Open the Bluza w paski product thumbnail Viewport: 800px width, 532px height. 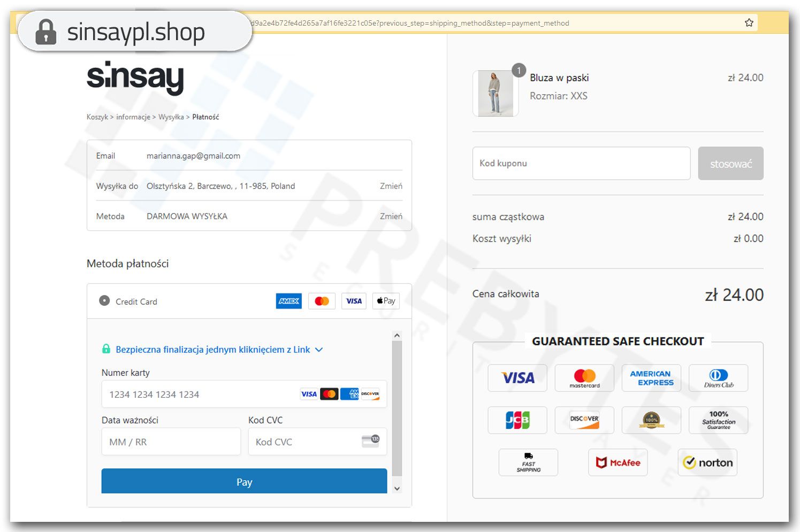pos(495,94)
